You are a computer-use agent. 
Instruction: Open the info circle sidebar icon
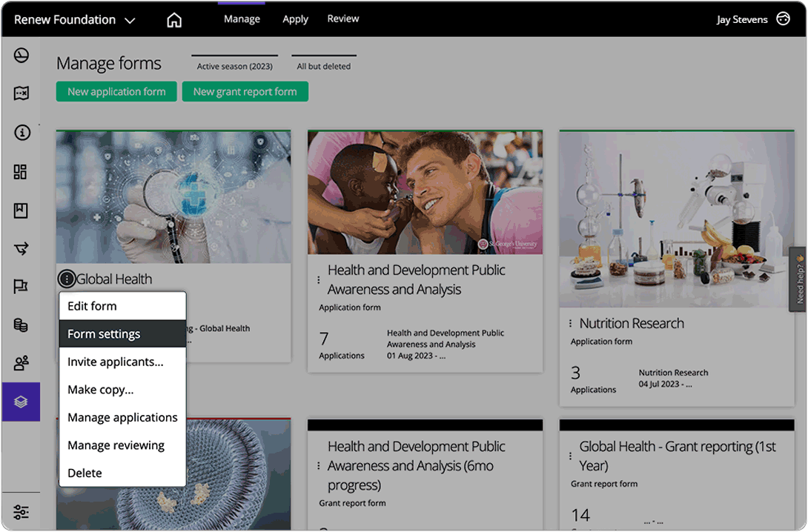click(x=21, y=133)
